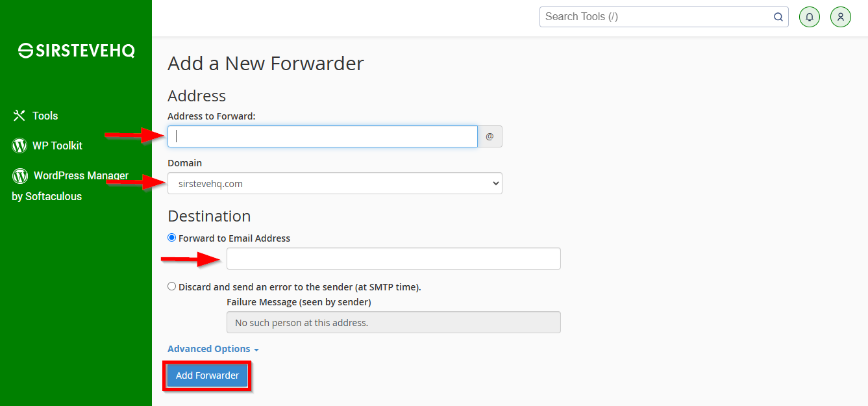Click the Tools wrench icon
The width and height of the screenshot is (868, 406).
click(x=18, y=116)
